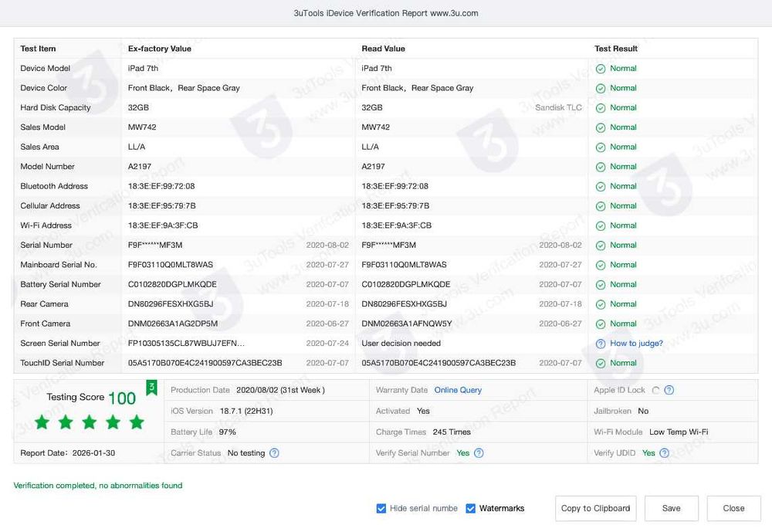Click the ex-factory Front Camera serial DNM02663A1AG2DP5M
The width and height of the screenshot is (772, 532).
[173, 324]
